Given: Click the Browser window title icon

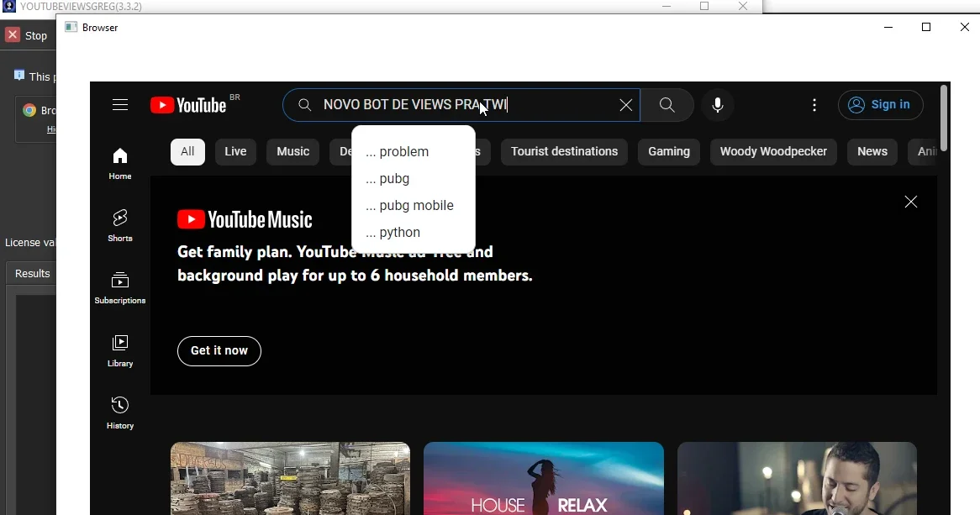Looking at the screenshot, I should click(71, 28).
